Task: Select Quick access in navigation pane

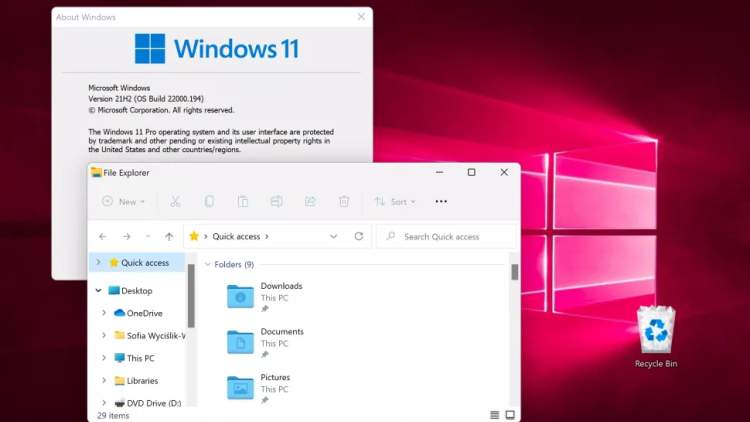Action: [137, 262]
